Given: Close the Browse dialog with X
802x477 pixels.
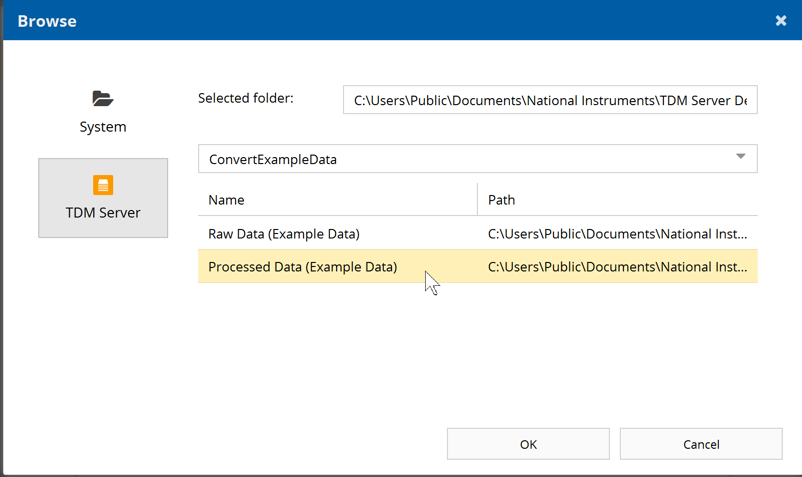Looking at the screenshot, I should click(781, 20).
